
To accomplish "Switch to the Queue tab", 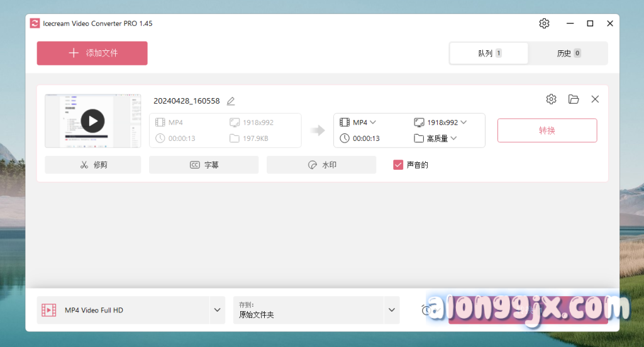I will coord(489,53).
